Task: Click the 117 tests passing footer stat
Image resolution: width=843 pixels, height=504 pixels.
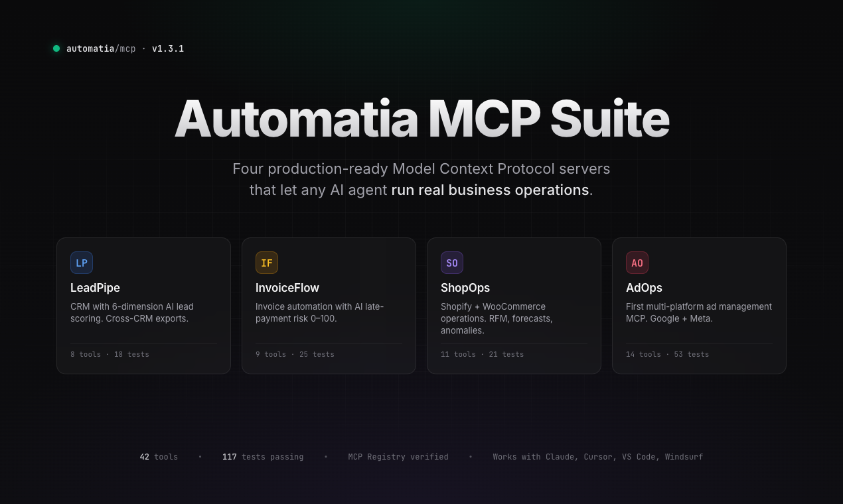Action: 263,456
